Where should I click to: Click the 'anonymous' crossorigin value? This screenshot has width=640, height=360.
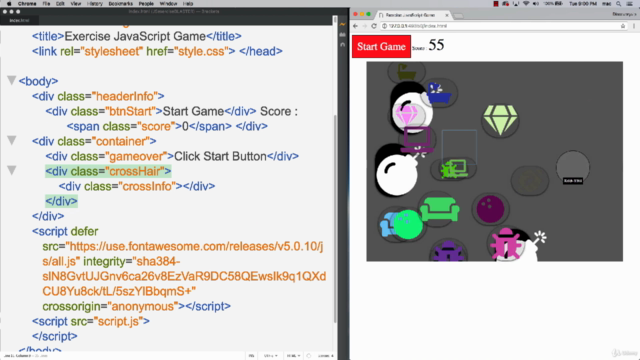tap(143, 306)
